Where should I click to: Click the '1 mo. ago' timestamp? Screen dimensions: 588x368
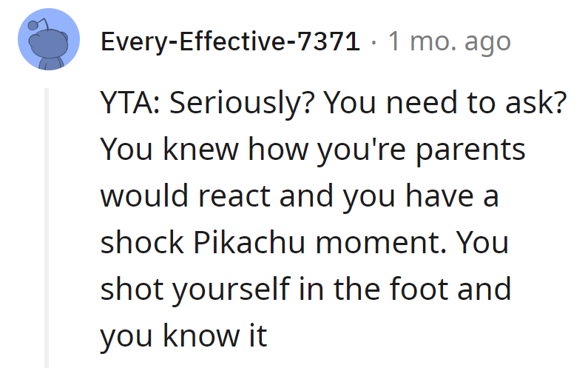[x=449, y=41]
